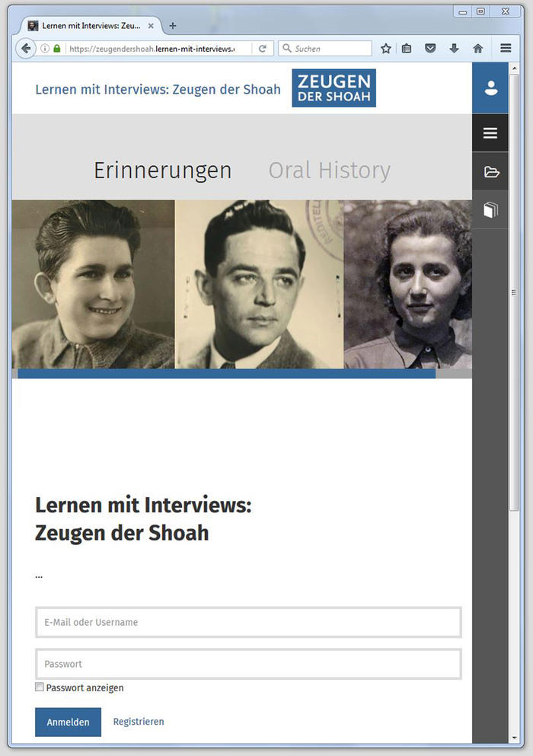Viewport: 533px width, 756px height.
Task: Open the book icon in sidebar
Action: [491, 210]
